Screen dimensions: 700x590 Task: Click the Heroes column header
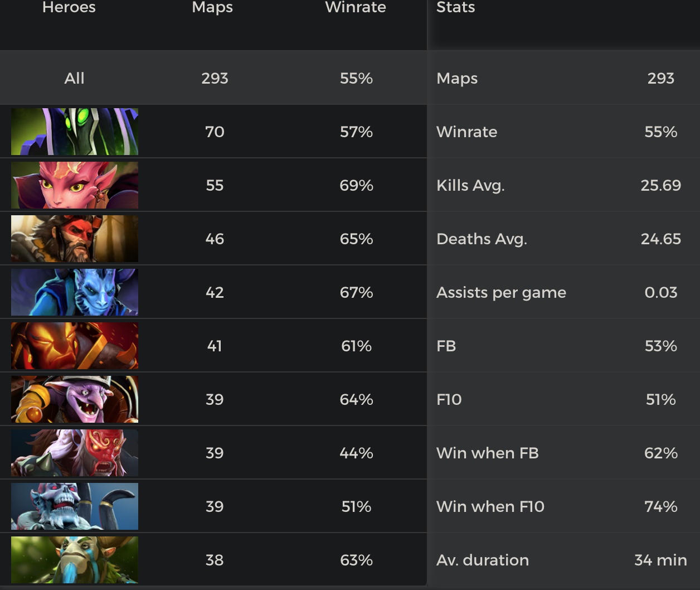(x=69, y=7)
